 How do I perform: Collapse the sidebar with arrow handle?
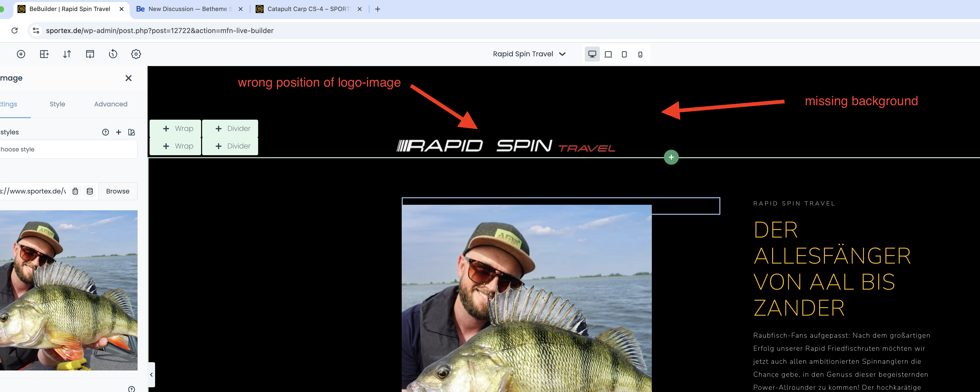151,374
